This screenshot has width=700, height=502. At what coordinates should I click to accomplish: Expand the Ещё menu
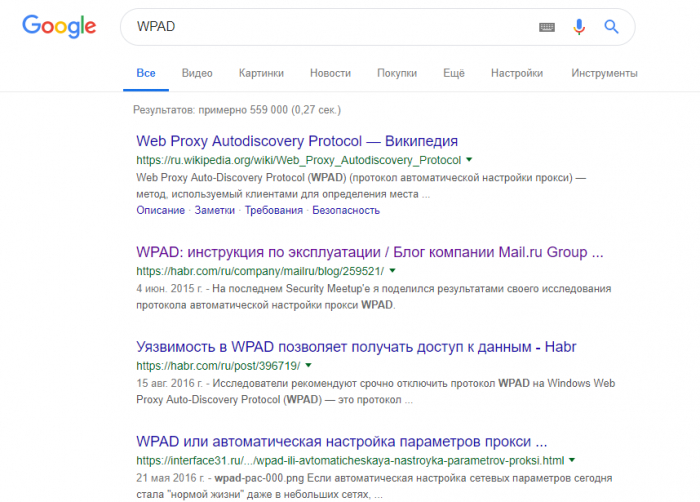click(x=454, y=73)
